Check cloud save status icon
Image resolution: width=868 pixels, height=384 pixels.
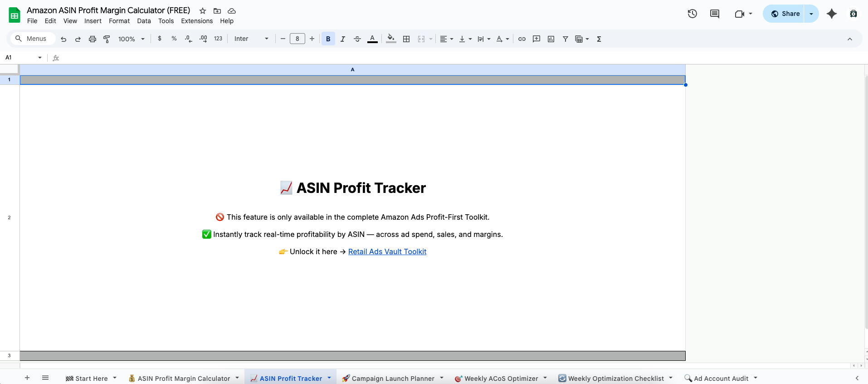click(x=232, y=11)
